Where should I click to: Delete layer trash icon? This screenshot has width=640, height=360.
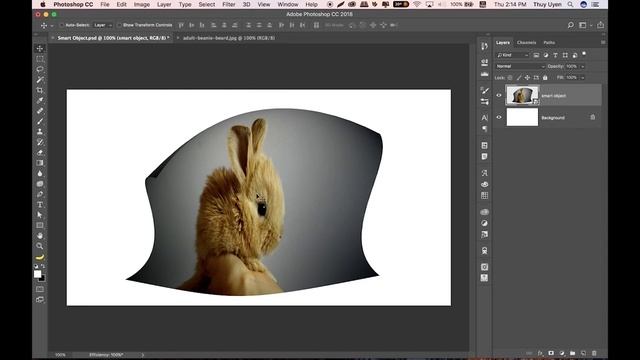click(594, 353)
